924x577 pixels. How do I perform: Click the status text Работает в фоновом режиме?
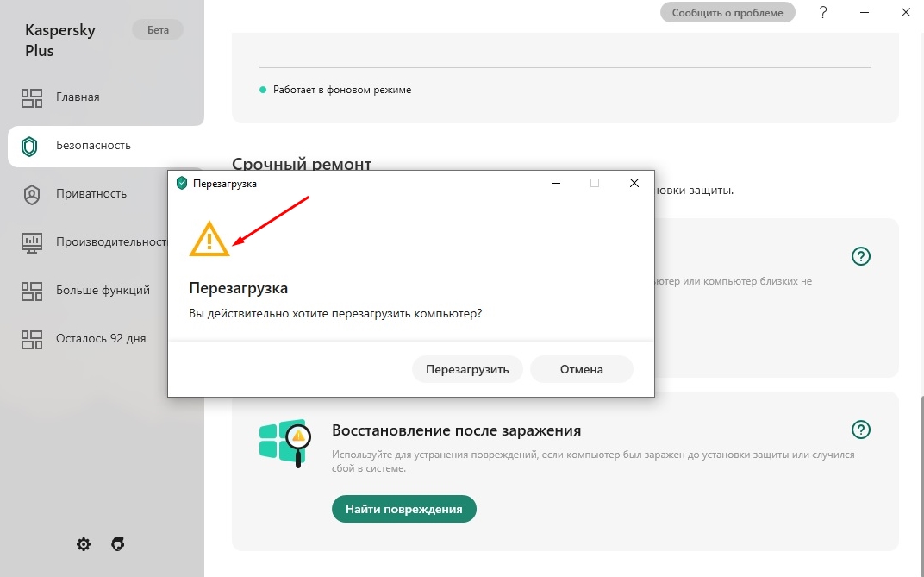342,91
